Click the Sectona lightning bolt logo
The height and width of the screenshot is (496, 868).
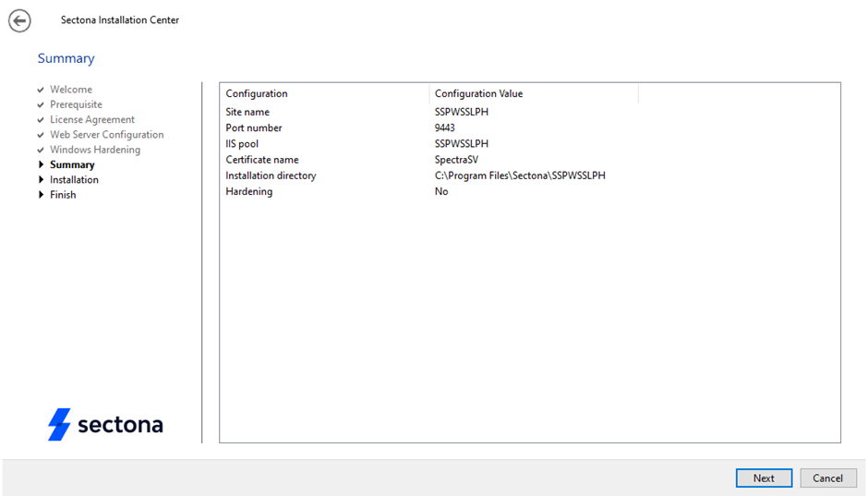tap(59, 424)
